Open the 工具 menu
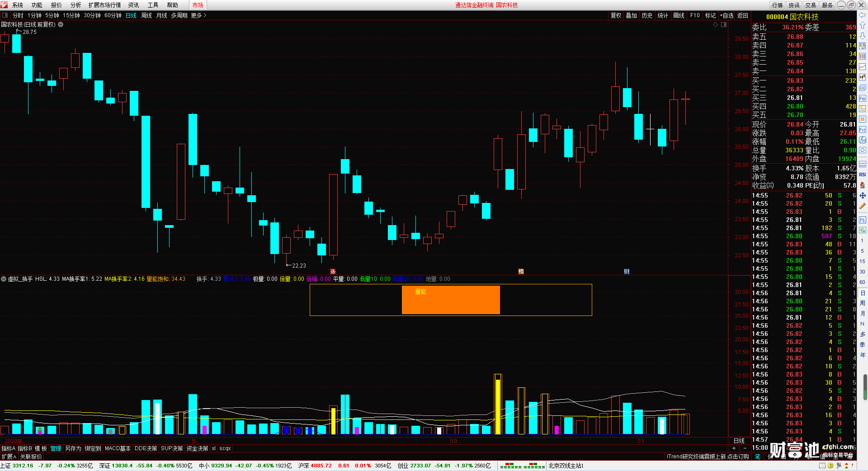 tap(153, 5)
